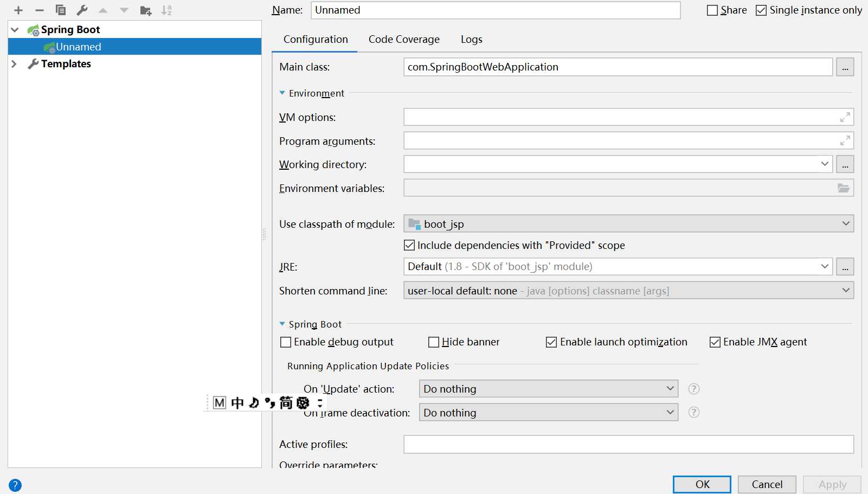Focus the Name input field
Viewport: 868px width, 494px height.
pos(496,10)
